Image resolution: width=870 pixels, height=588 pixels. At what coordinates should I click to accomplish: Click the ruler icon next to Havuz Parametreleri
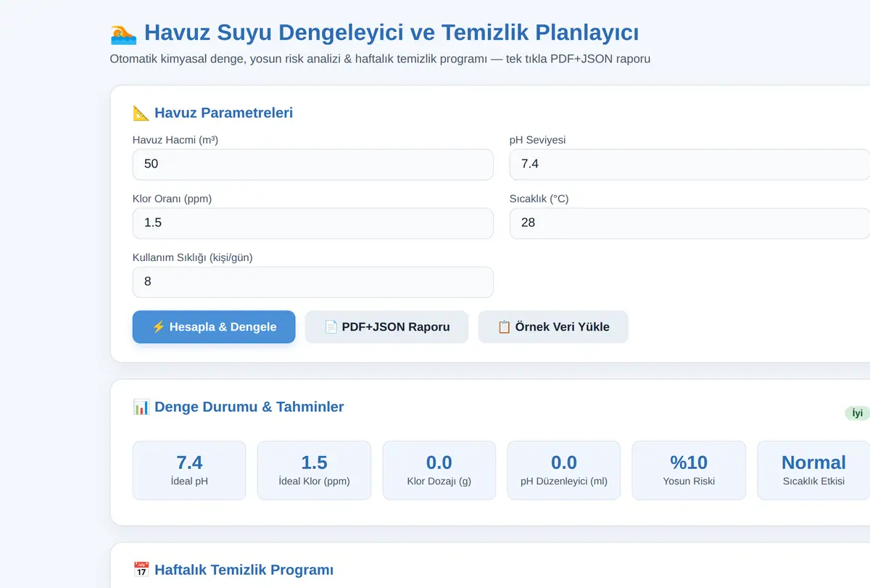(141, 113)
